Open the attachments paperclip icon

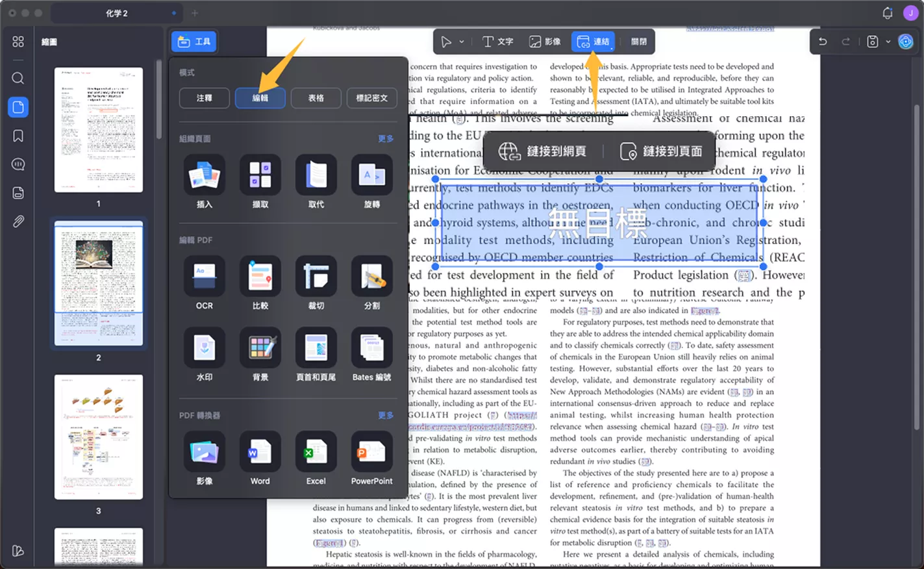point(18,221)
